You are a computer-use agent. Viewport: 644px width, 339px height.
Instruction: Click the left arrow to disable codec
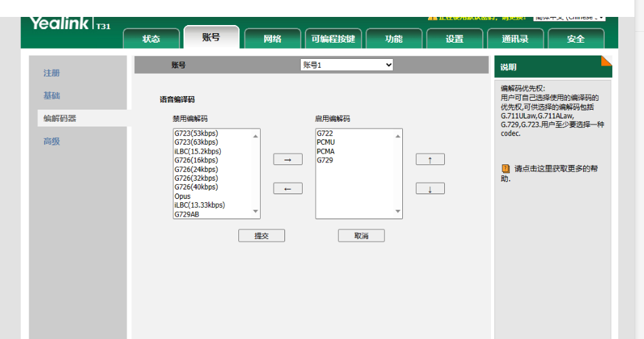coord(288,189)
